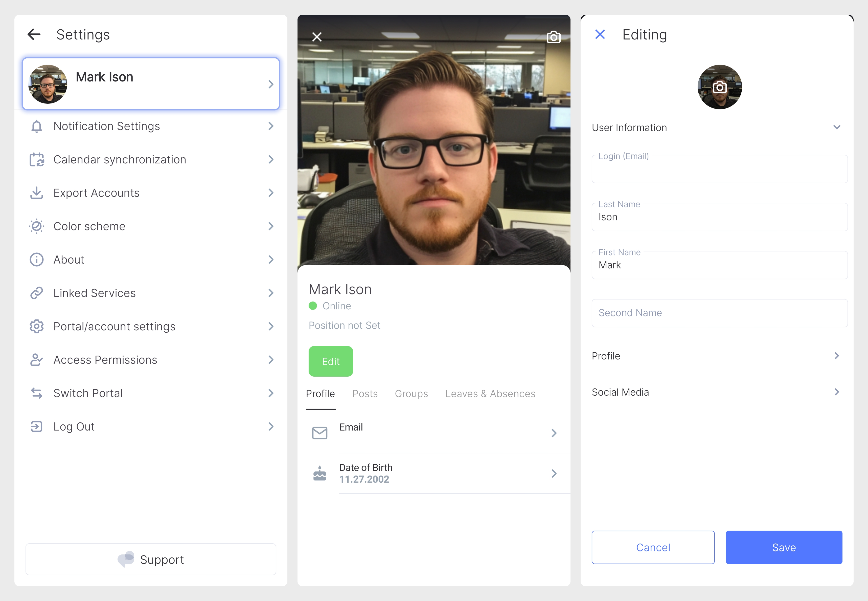Open Linked Services menu item

coord(151,293)
